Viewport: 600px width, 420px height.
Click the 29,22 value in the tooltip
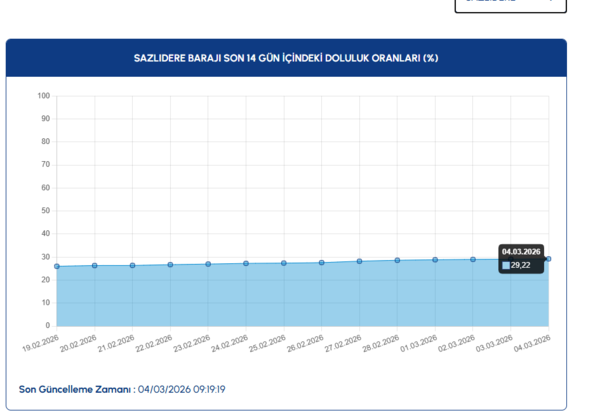[x=521, y=265]
